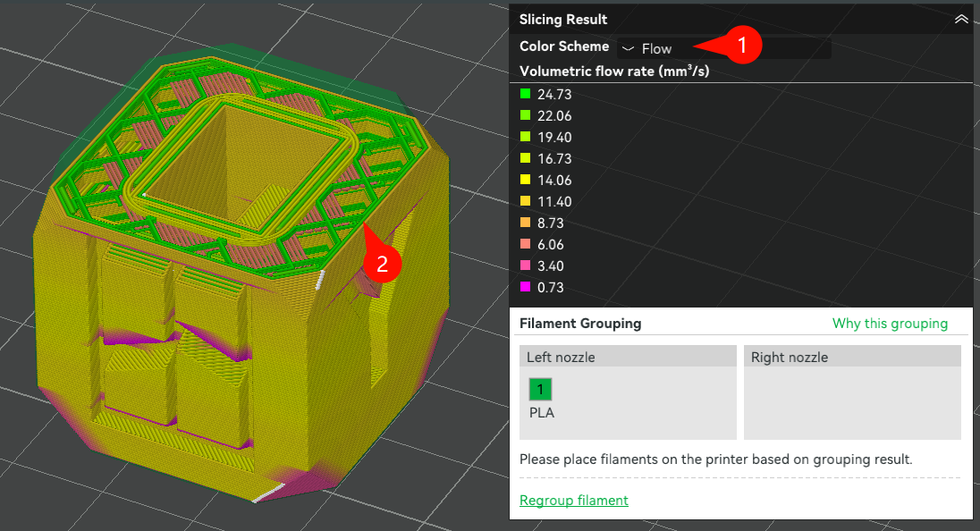Click the 19.40 flow rate legend swatch
The height and width of the screenshot is (531, 980).
[x=526, y=137]
